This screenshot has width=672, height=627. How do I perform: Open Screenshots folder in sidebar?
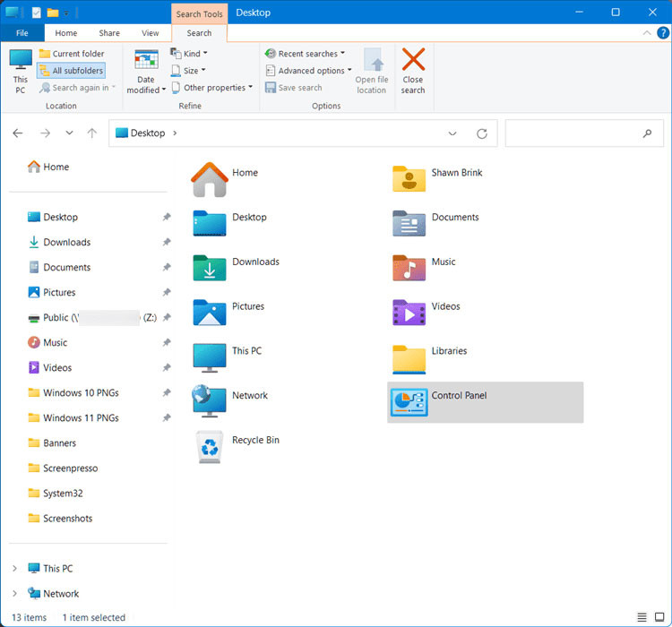(60, 518)
